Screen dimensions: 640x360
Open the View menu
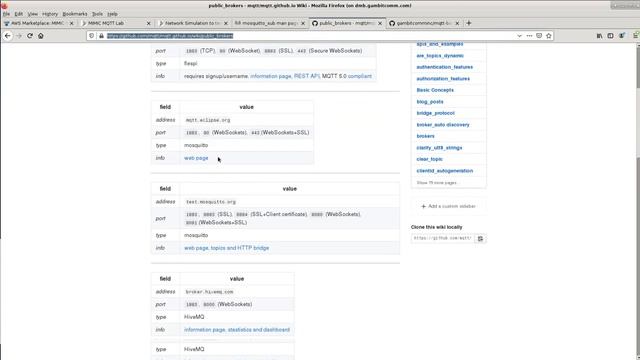[x=33, y=14]
